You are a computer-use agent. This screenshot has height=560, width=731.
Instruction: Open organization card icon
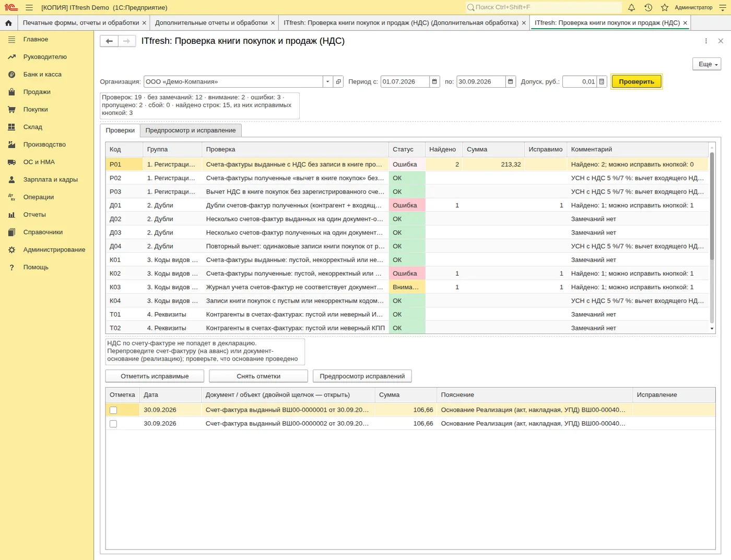click(338, 81)
